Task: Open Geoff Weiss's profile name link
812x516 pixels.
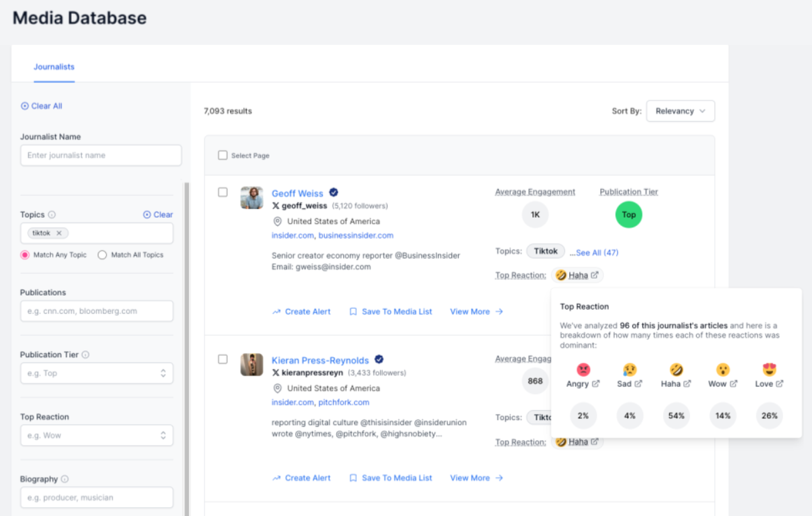Action: [x=297, y=193]
